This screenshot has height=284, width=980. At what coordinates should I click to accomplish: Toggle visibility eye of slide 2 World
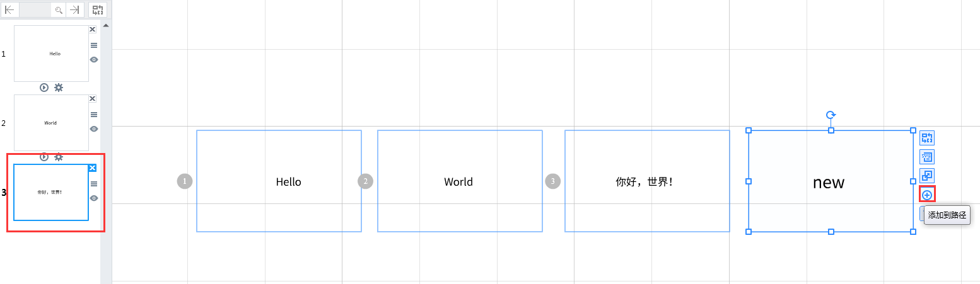(x=94, y=128)
